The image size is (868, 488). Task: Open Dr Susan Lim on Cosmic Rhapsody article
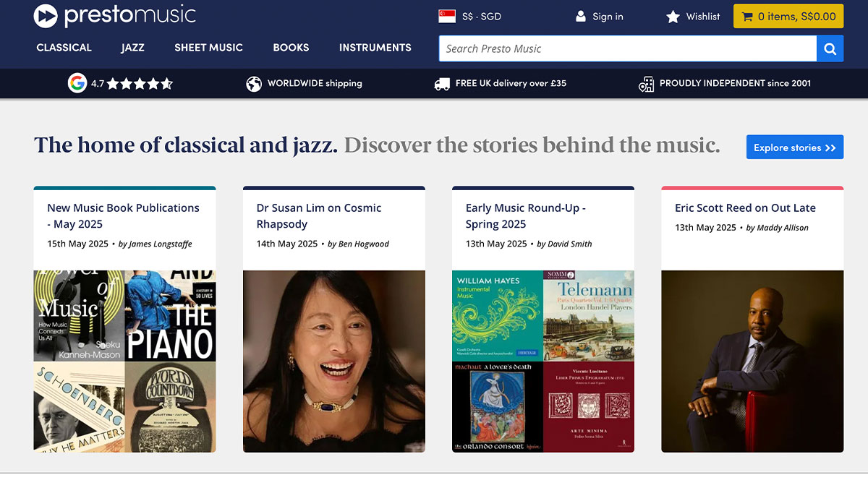[319, 216]
